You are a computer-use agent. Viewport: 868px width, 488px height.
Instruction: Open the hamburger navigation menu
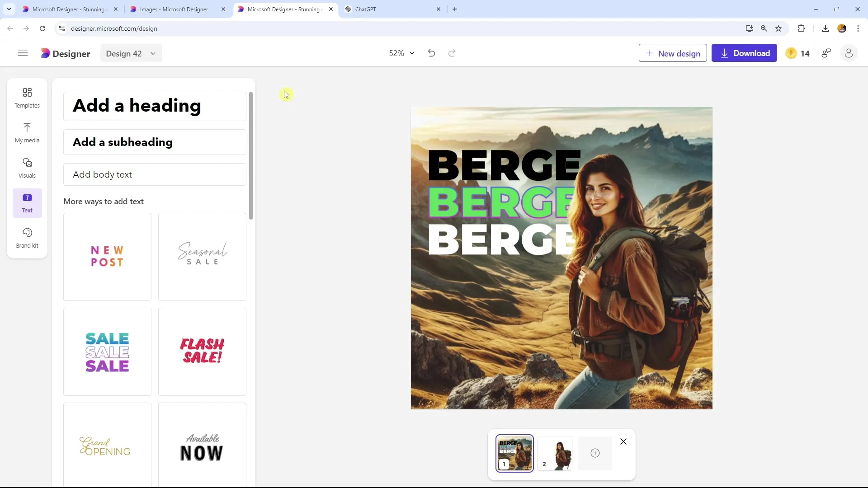tap(23, 53)
